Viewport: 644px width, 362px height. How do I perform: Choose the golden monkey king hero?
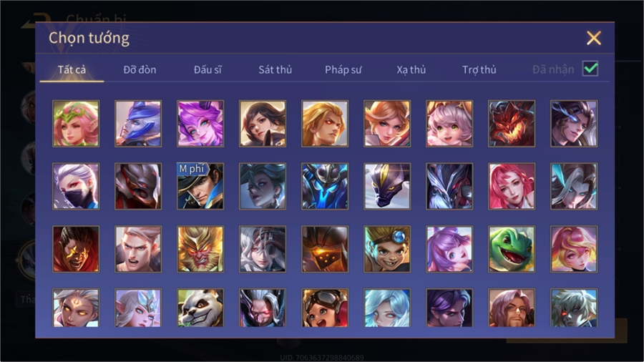(x=200, y=249)
